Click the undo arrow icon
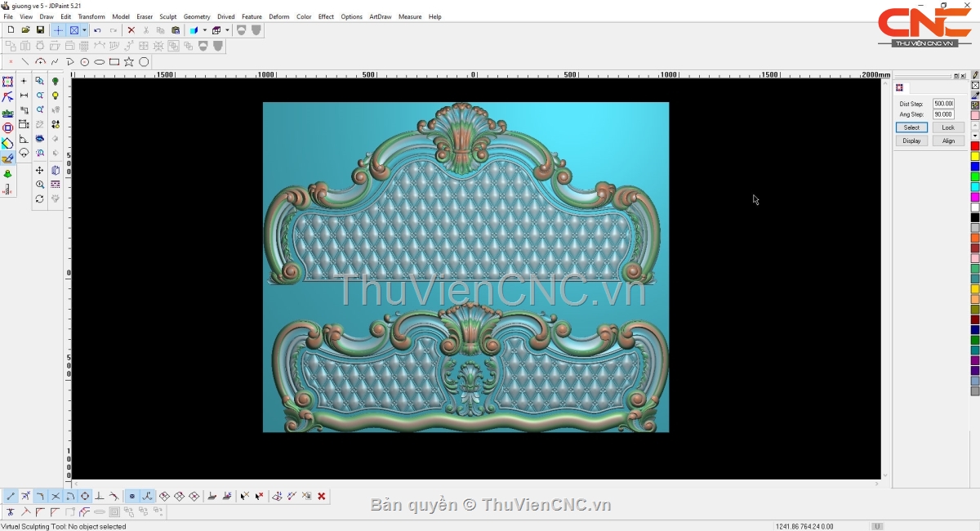 [x=97, y=30]
